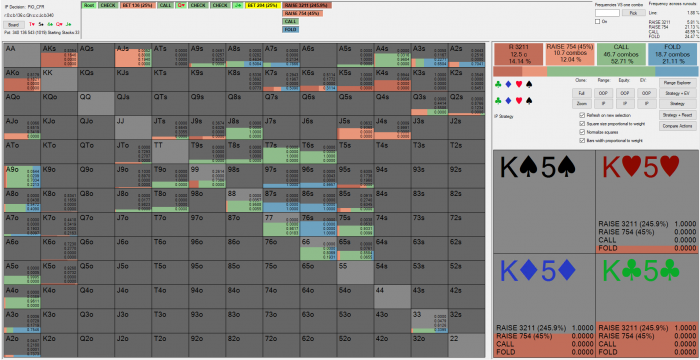Select the K♥5♥ combo card panel
The image size is (700, 360).
pyautogui.click(x=647, y=202)
